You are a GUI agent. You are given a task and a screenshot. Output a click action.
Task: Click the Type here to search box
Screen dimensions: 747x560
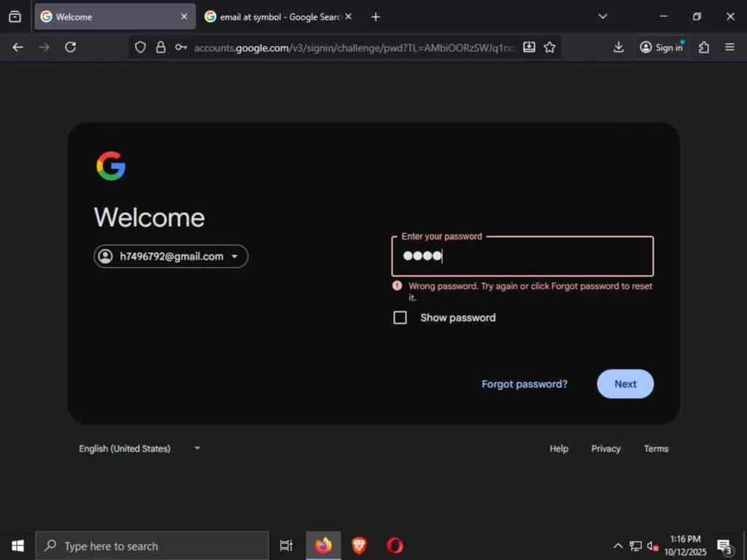(x=152, y=545)
